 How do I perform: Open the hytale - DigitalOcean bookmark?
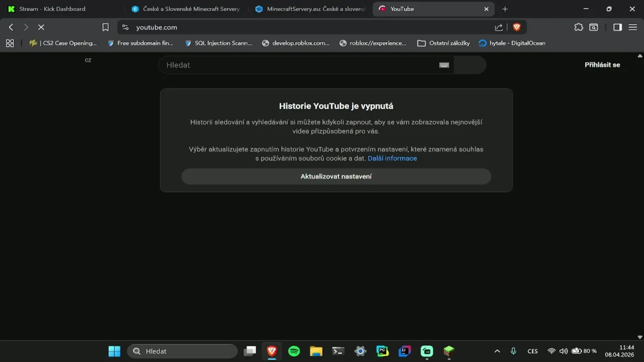512,43
